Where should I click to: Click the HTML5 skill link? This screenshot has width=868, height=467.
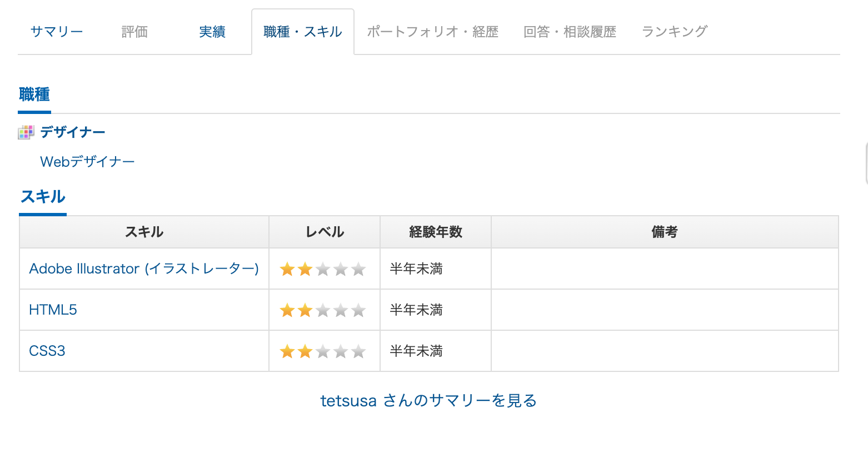53,310
